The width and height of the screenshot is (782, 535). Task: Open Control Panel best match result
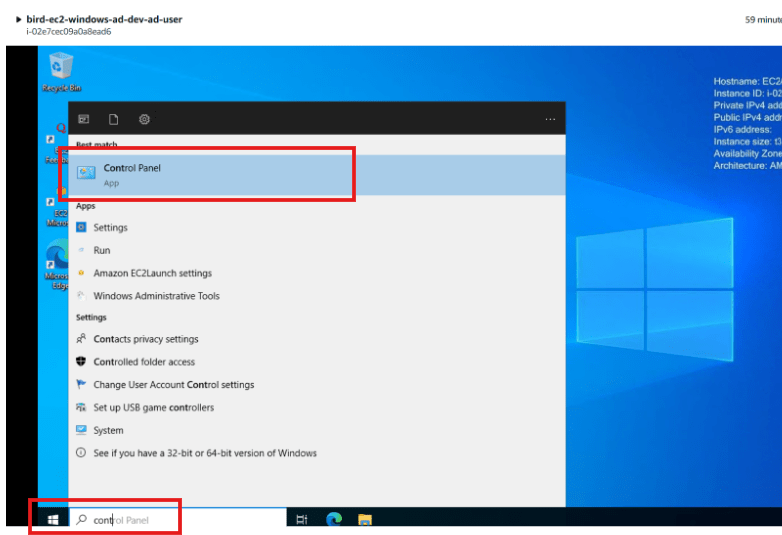[x=317, y=175]
